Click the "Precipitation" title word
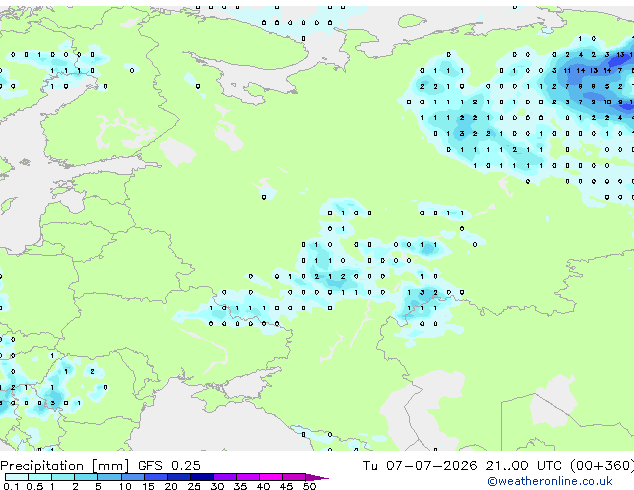The height and width of the screenshot is (490, 634). pos(42,466)
